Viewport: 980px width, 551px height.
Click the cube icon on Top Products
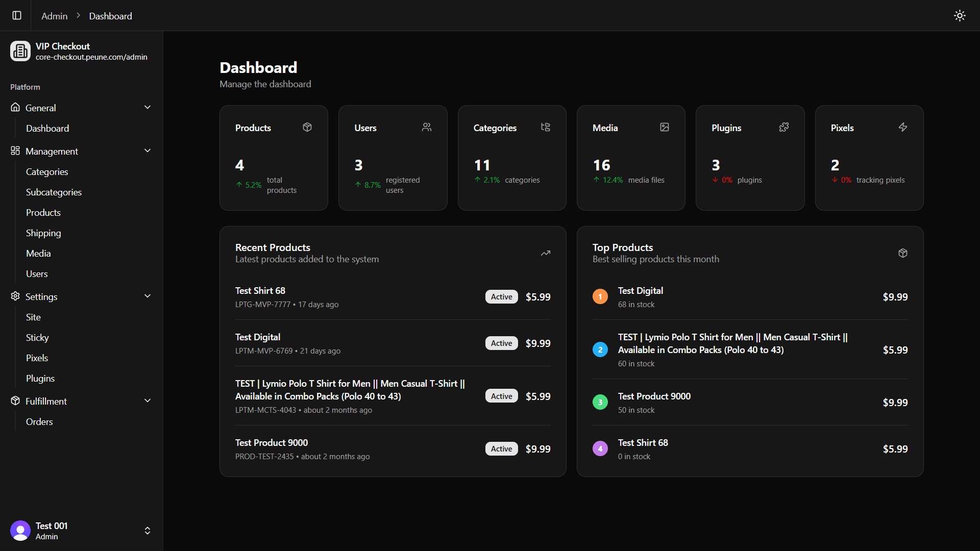(902, 253)
